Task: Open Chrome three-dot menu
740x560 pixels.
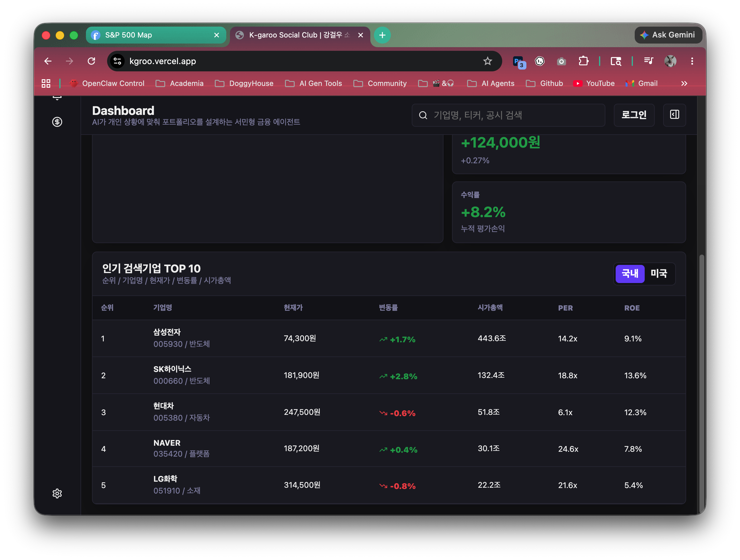Action: [x=692, y=61]
